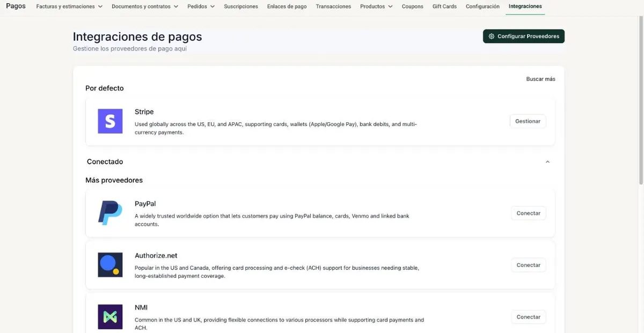Click the Authorize.net logo icon
644x333 pixels.
pyautogui.click(x=110, y=265)
